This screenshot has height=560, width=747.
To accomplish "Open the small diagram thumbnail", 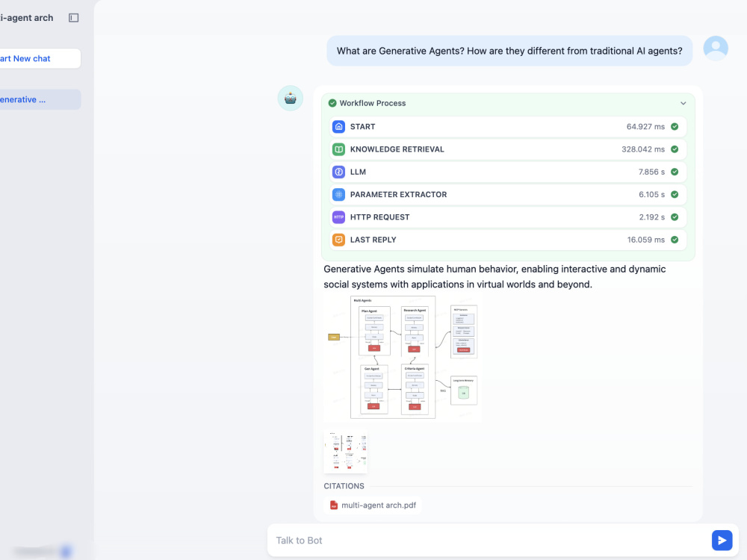I will pyautogui.click(x=345, y=452).
